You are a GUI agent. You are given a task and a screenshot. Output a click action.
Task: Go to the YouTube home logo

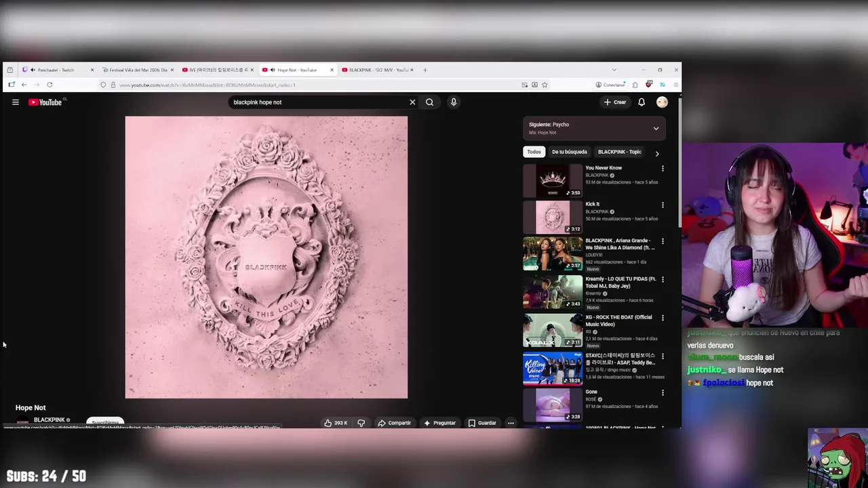[46, 102]
